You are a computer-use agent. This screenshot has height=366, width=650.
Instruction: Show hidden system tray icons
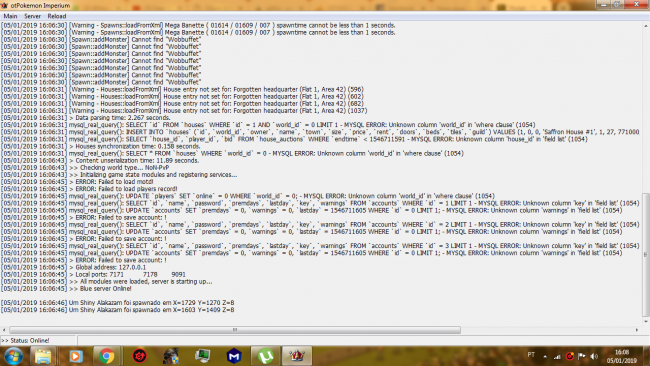coord(545,356)
